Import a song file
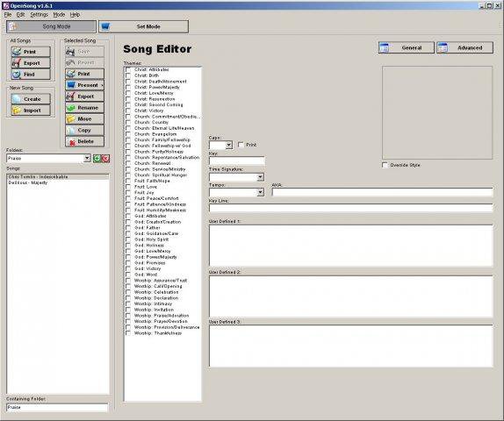Screen dimensions: 504x421 pos(31,111)
